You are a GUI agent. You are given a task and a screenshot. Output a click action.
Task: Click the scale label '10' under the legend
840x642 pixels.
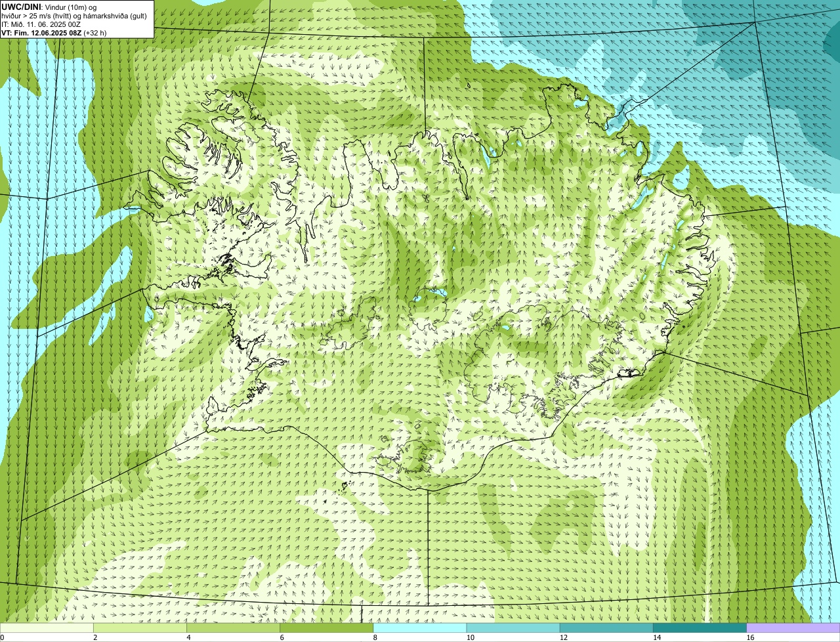[470, 637]
